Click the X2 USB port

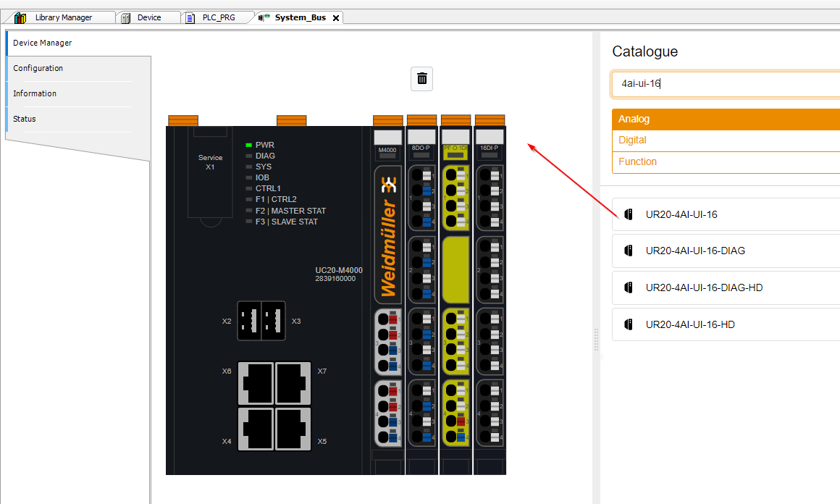pyautogui.click(x=249, y=321)
